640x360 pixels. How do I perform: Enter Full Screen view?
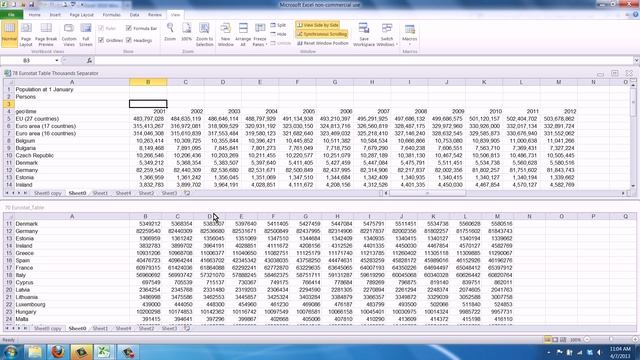(86, 34)
